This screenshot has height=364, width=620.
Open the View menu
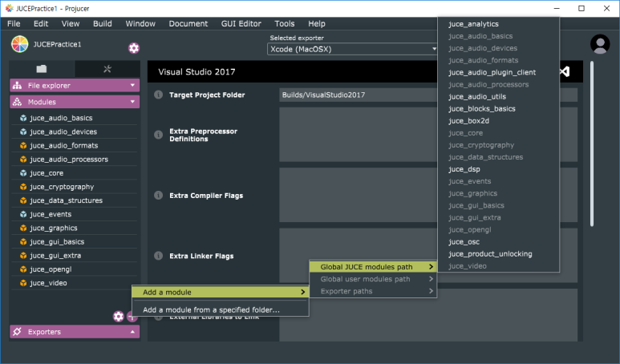tap(71, 24)
